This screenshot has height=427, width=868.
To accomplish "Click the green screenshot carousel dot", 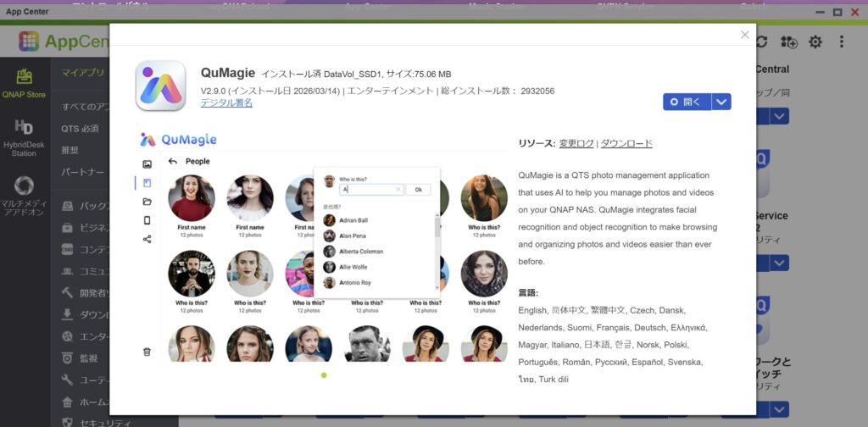I will 324,375.
